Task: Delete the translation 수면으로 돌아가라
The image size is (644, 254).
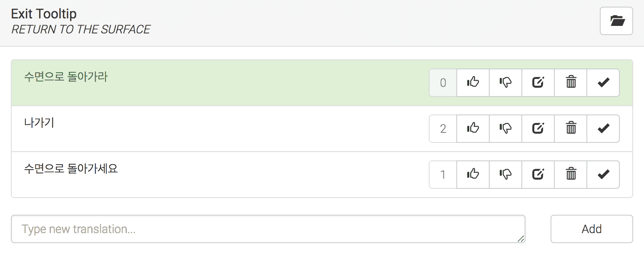Action: pos(571,83)
